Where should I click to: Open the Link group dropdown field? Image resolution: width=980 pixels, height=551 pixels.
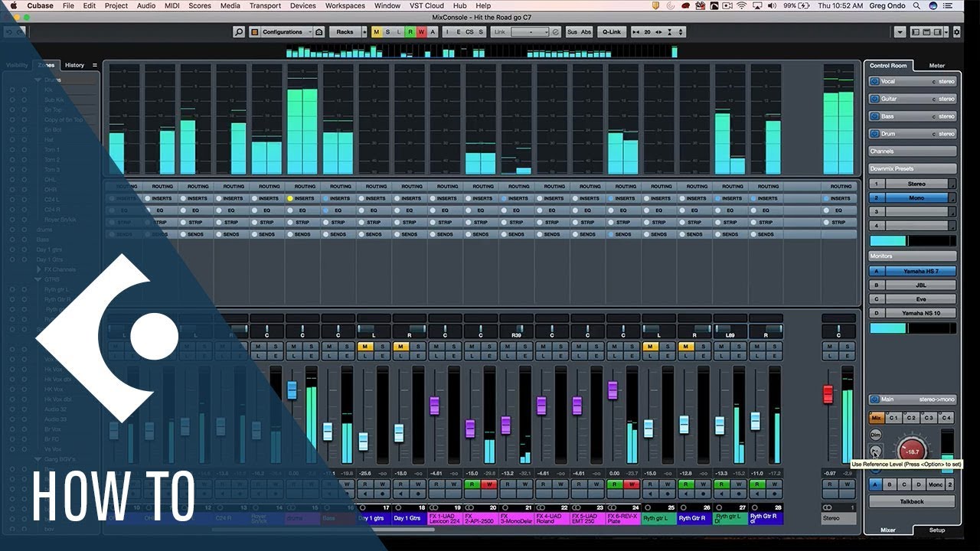pyautogui.click(x=530, y=32)
